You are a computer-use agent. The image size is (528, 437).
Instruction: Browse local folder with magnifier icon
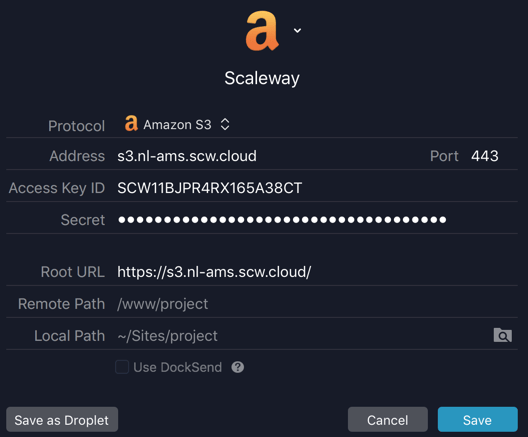click(503, 335)
